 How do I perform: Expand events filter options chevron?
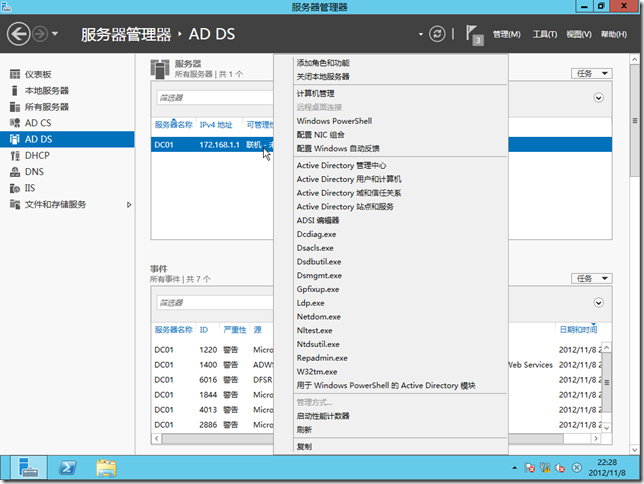tap(598, 303)
